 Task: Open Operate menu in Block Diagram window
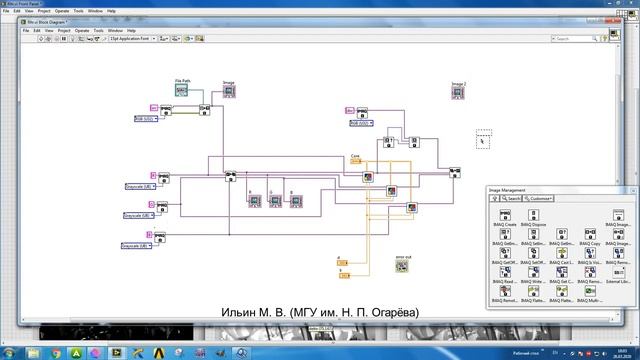tap(82, 31)
